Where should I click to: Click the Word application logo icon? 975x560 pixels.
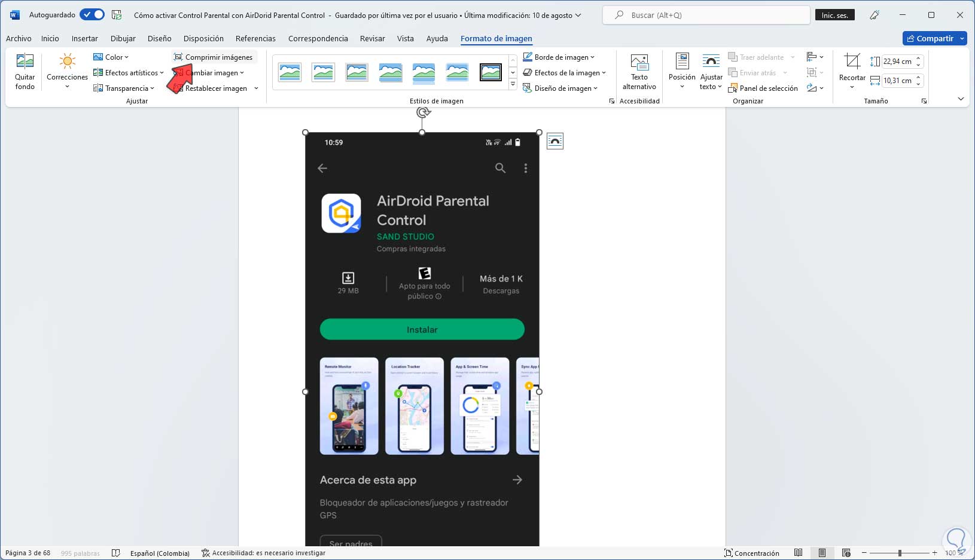coord(15,15)
